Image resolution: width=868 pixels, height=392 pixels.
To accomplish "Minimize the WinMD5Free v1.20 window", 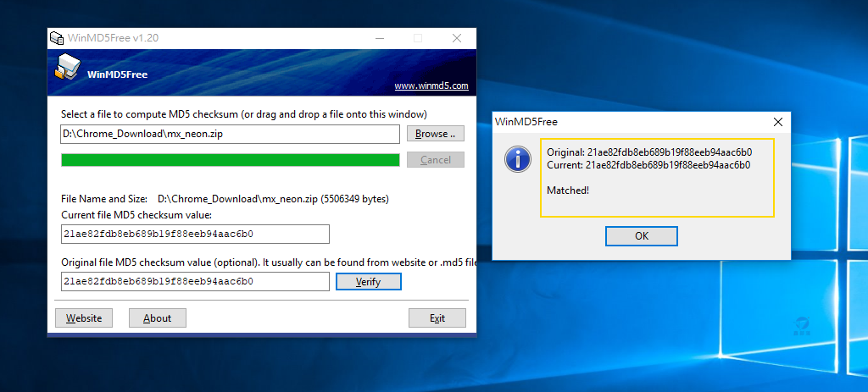I will coord(380,38).
